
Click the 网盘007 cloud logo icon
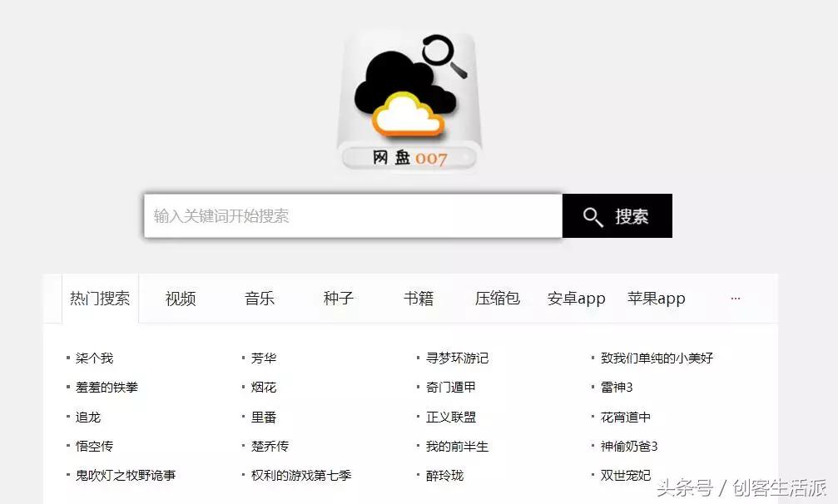(x=409, y=96)
